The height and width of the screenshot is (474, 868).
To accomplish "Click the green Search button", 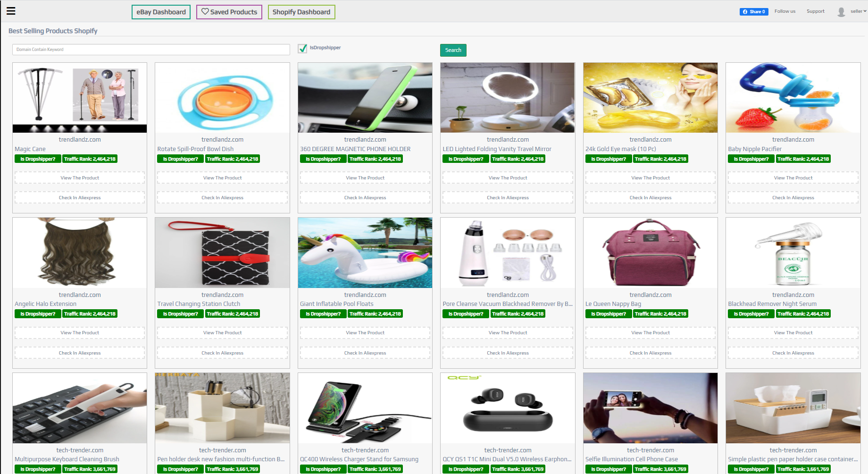I will pos(453,50).
